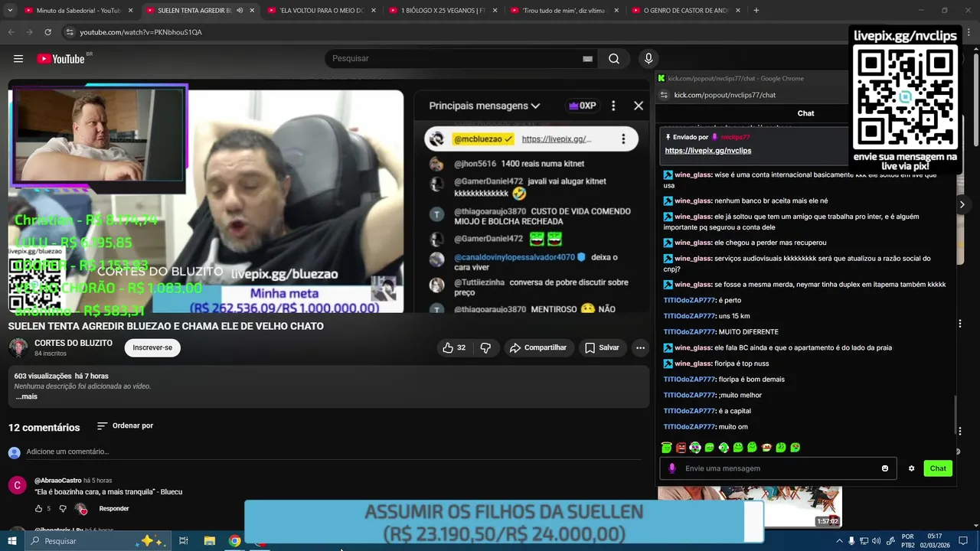Open site information icon in address bar
980x551 pixels.
(x=70, y=32)
